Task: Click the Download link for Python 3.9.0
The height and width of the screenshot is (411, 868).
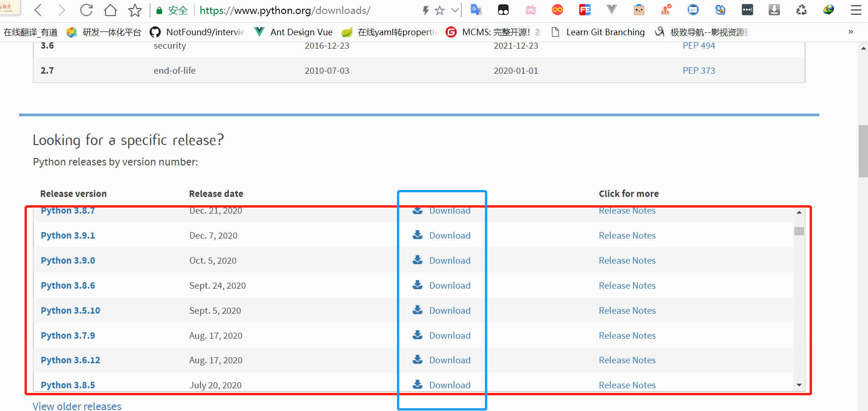Action: click(441, 260)
